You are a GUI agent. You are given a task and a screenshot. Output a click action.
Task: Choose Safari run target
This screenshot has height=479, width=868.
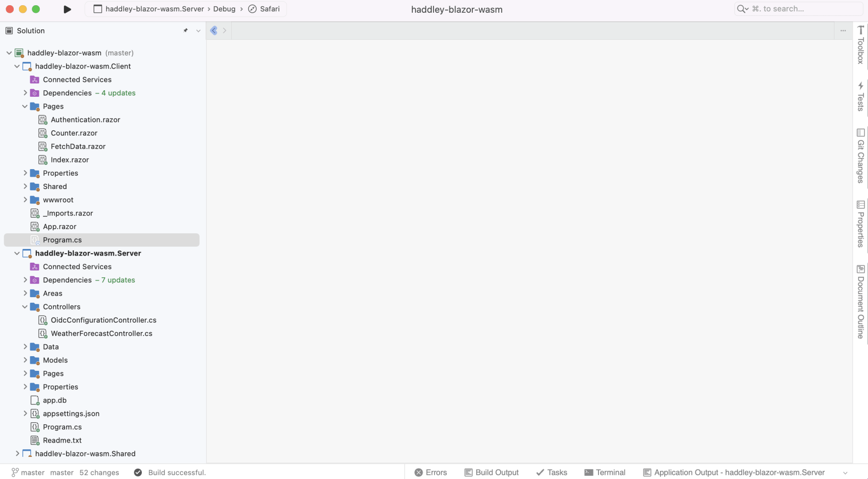pyautogui.click(x=264, y=9)
